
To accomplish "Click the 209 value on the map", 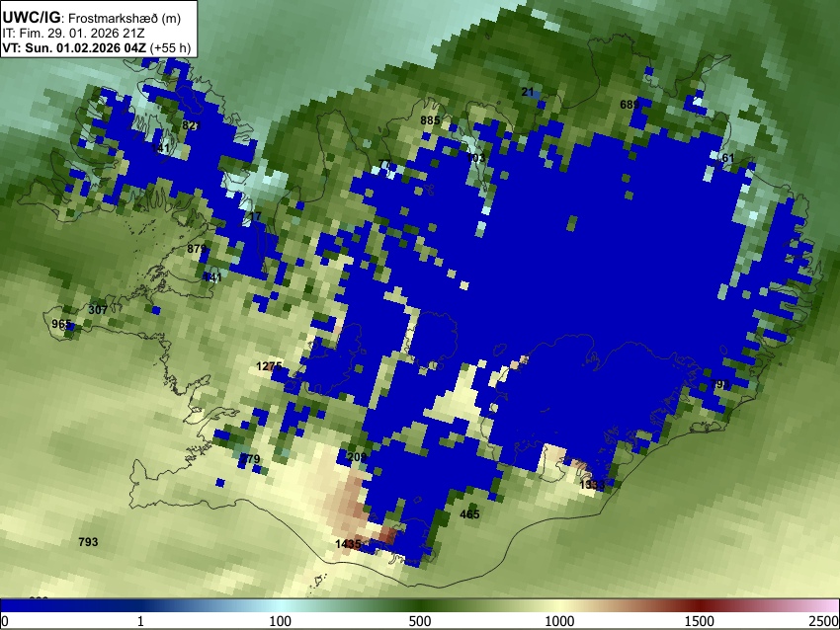I will [358, 457].
